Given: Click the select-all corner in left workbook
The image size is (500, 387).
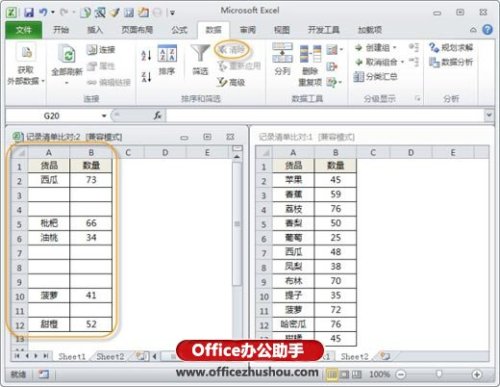Looking at the screenshot, I should (19, 153).
